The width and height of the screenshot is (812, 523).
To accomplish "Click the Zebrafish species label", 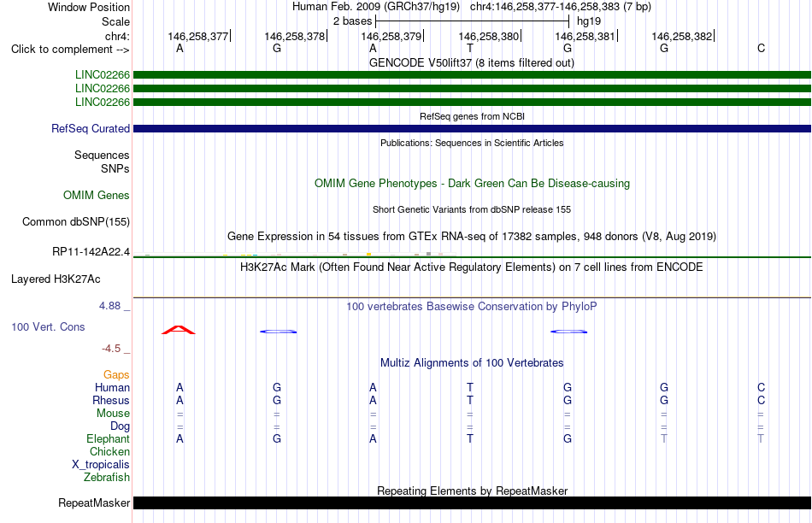I will click(x=106, y=478).
